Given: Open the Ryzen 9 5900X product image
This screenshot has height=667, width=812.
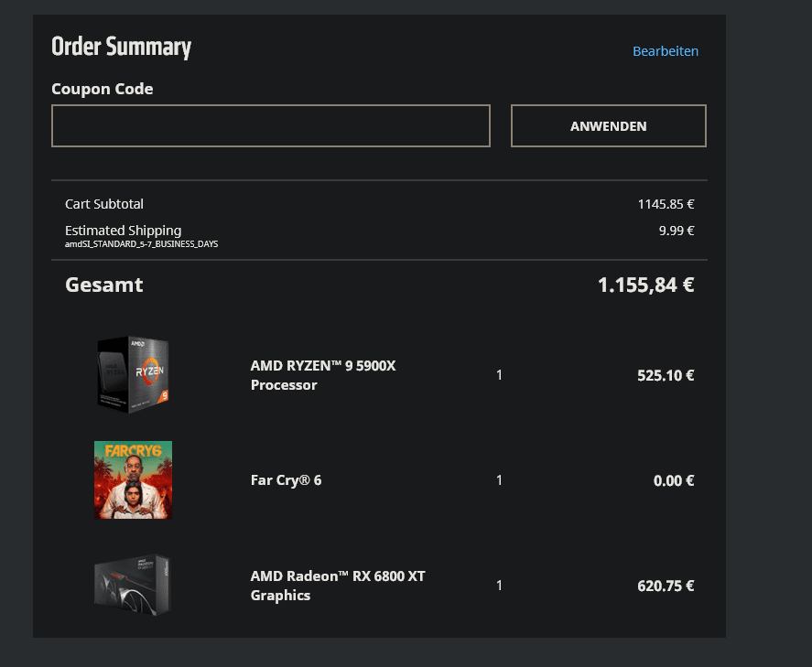Looking at the screenshot, I should pos(133,372).
